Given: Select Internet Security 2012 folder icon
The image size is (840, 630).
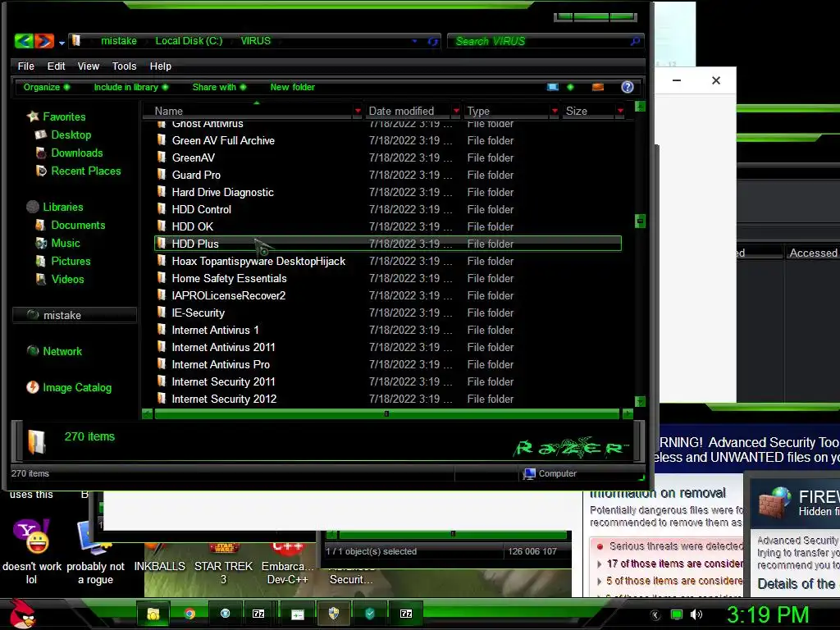Looking at the screenshot, I should click(x=162, y=398).
